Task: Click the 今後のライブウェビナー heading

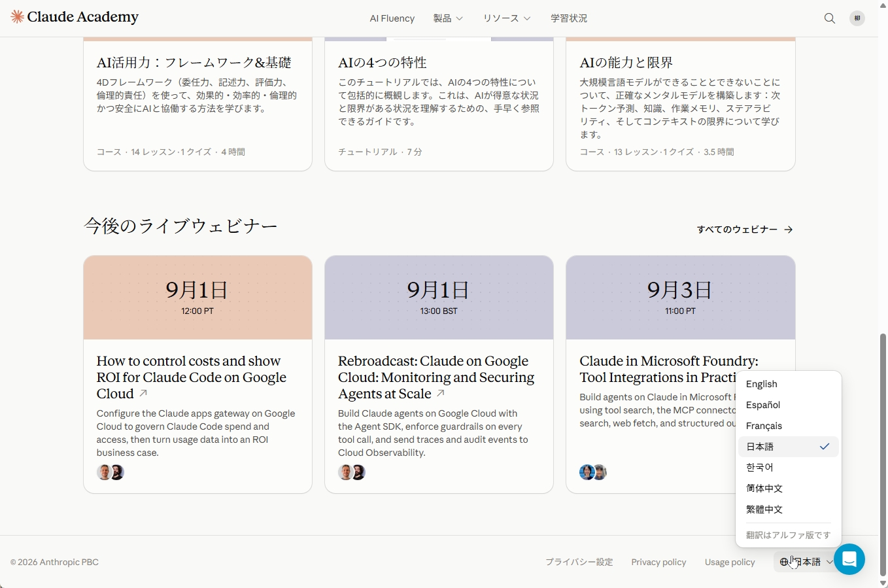Action: pos(180,226)
